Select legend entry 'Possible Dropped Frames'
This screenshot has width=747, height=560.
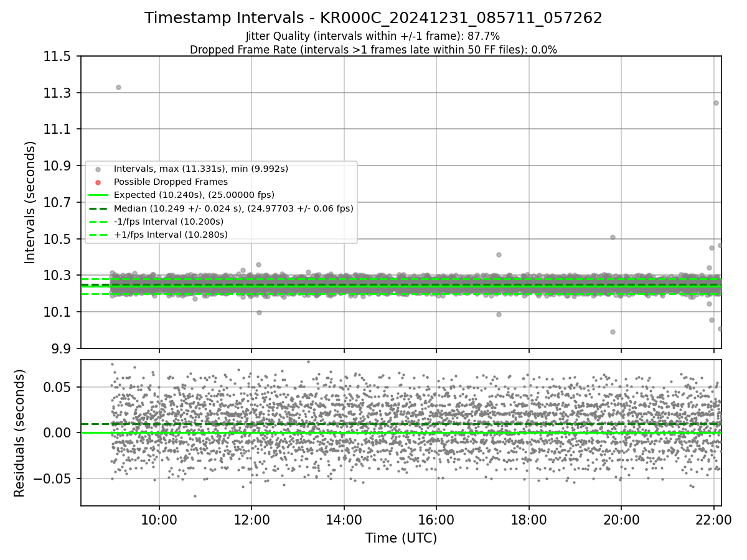click(171, 182)
